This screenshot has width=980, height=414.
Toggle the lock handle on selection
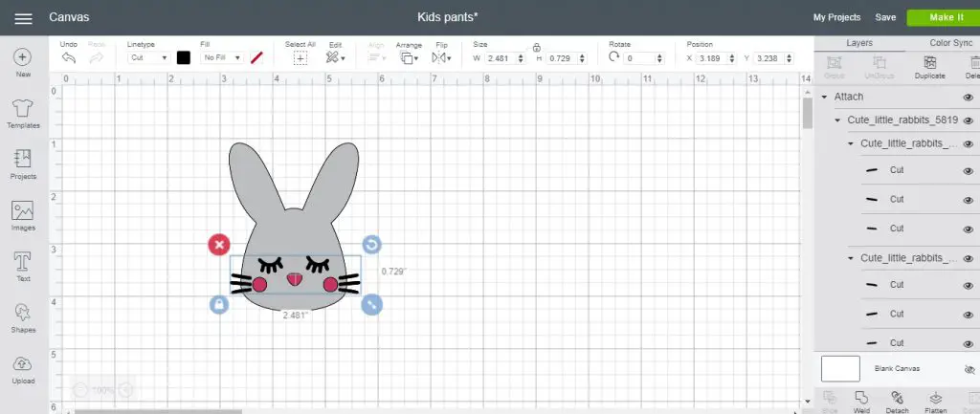219,304
